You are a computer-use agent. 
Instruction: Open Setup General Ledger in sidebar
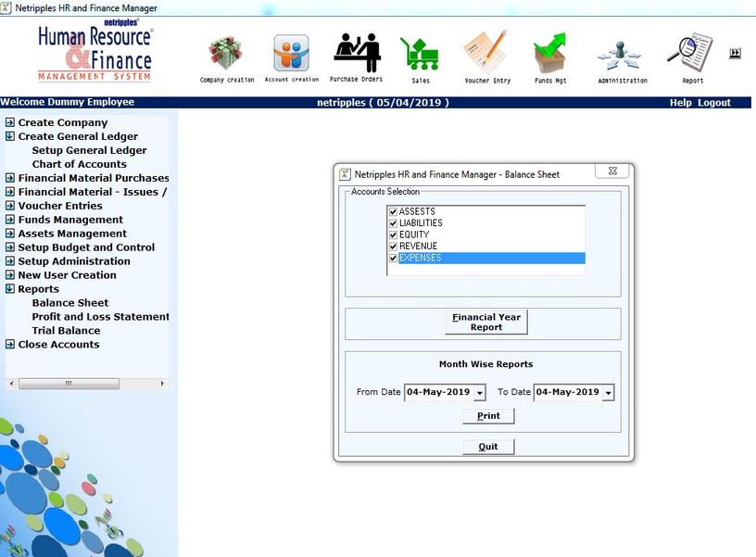(89, 150)
